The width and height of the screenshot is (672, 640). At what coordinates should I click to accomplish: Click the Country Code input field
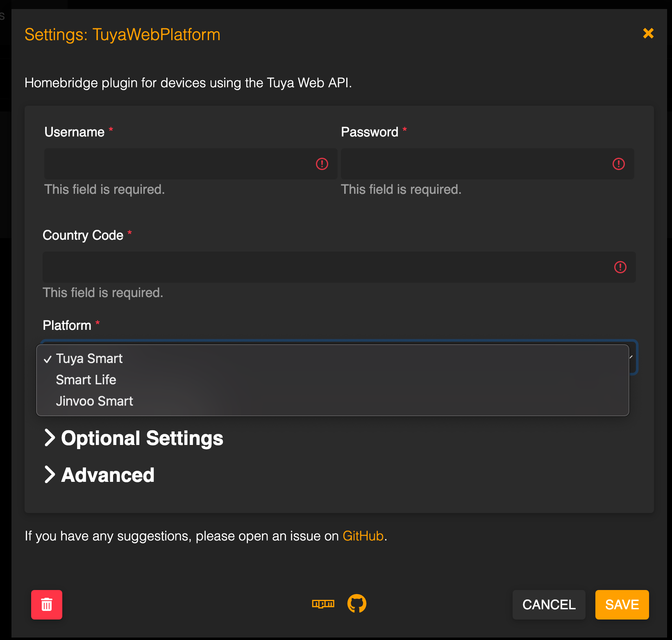(339, 267)
